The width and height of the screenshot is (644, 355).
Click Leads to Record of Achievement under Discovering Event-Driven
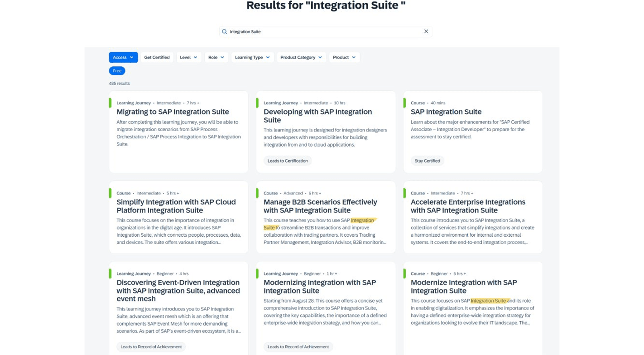[151, 347]
